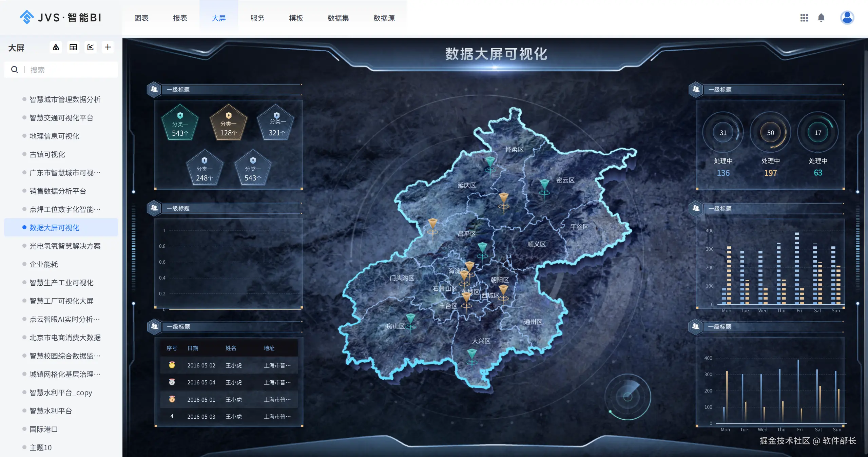Image resolution: width=868 pixels, height=457 pixels.
Task: Click the plus icon to add a screen
Action: (108, 47)
